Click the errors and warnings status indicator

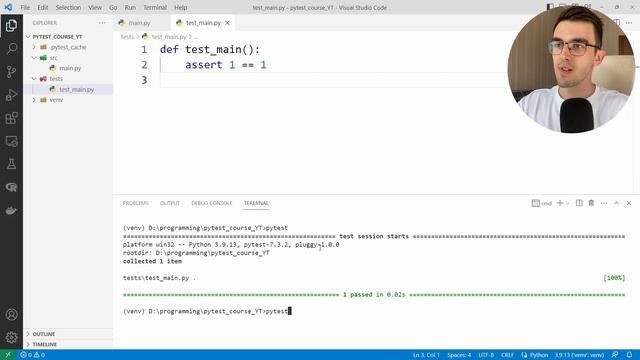(33, 355)
